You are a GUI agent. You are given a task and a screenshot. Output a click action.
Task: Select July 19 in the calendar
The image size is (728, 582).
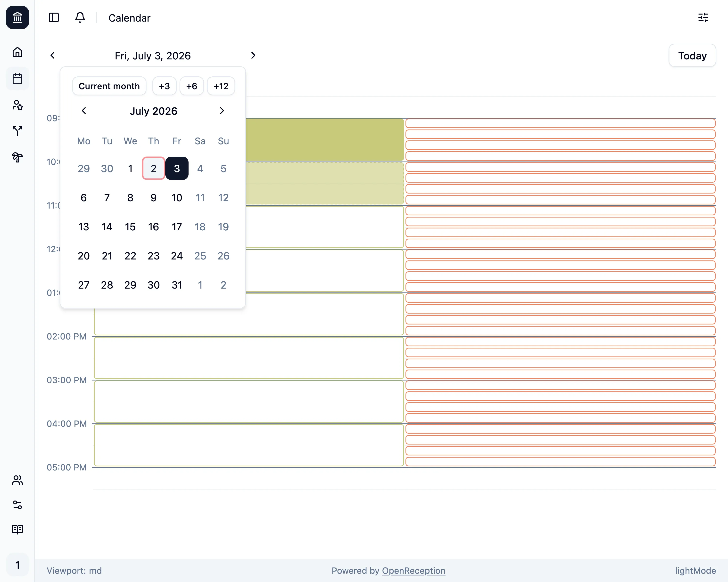223,227
